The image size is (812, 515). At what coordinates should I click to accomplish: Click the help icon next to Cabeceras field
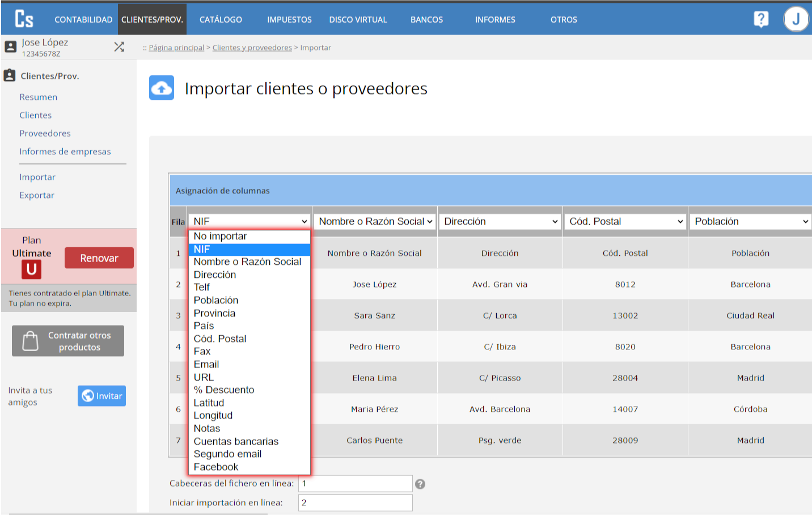pos(420,484)
